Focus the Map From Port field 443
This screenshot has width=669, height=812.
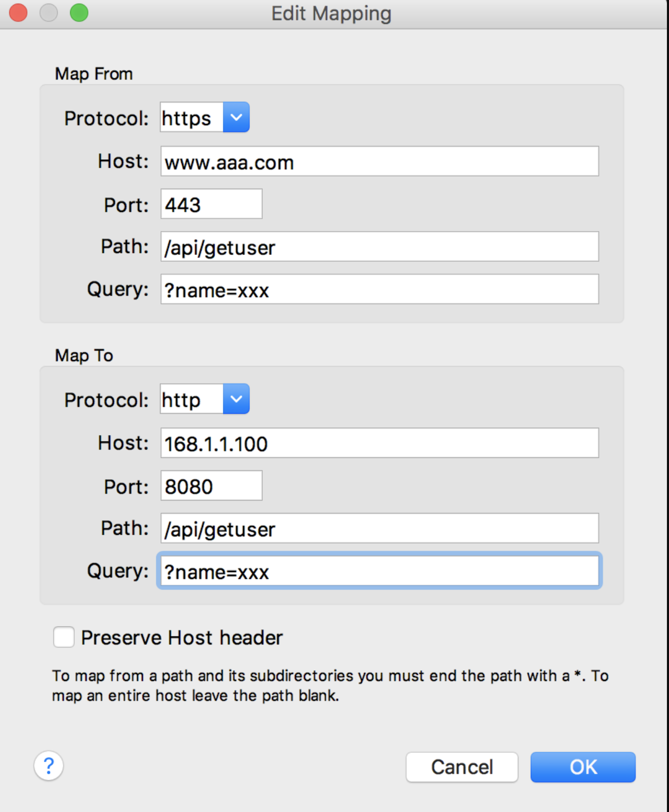click(x=211, y=204)
